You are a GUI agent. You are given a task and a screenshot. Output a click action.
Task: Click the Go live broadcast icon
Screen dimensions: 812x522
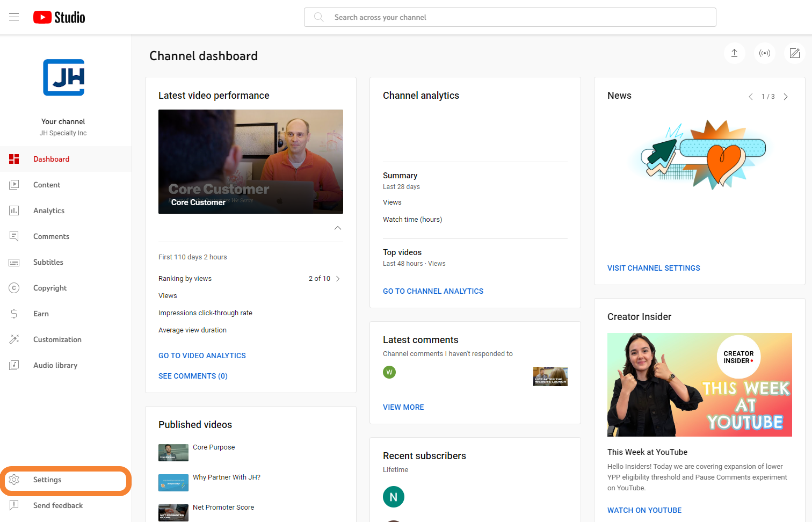point(765,53)
